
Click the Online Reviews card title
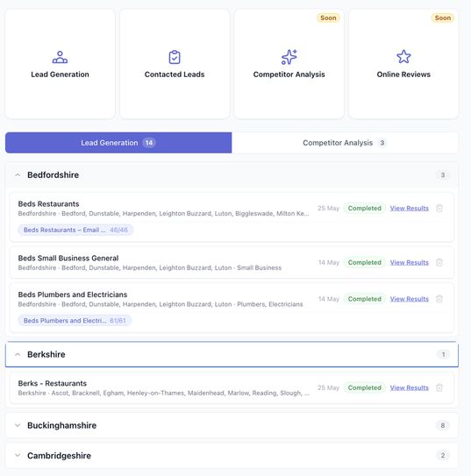(x=403, y=75)
